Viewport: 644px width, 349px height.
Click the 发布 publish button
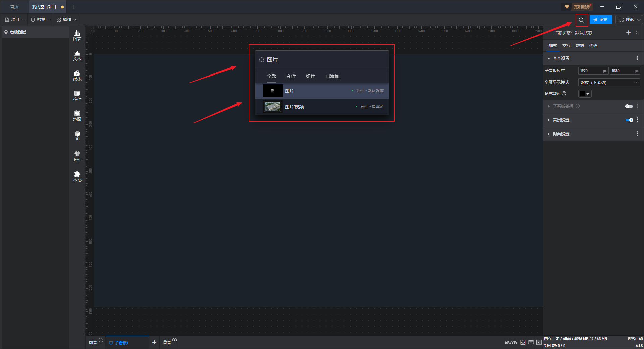pos(601,20)
